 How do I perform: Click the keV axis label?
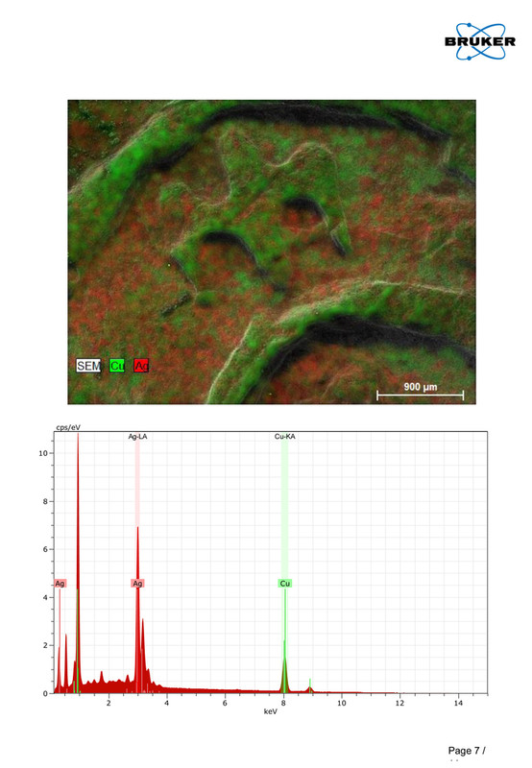click(x=271, y=711)
